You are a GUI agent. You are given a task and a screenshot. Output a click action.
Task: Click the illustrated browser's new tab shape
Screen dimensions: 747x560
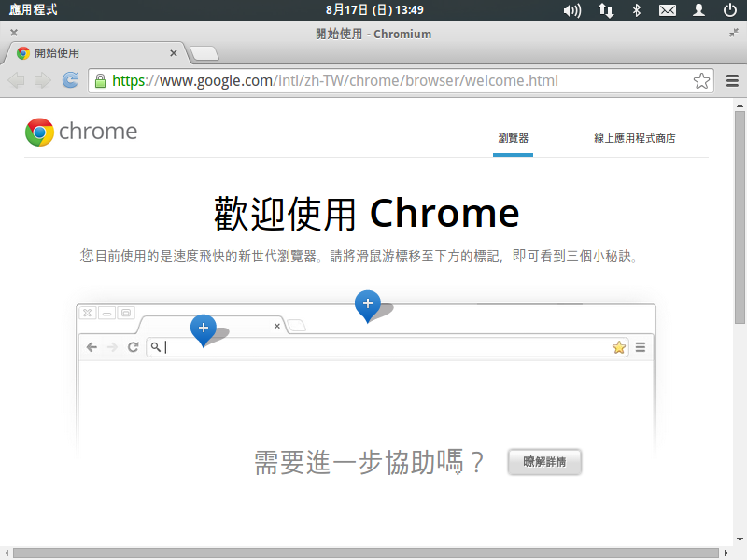coord(297,326)
